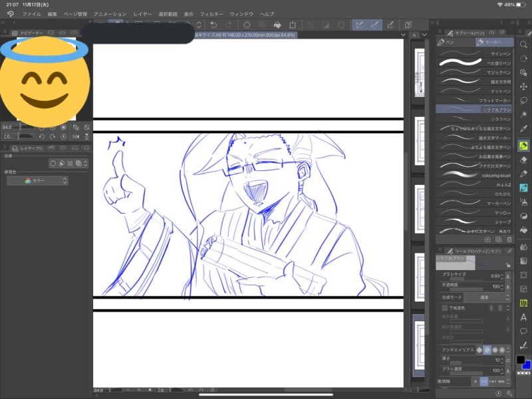Open the canvas tab list chevron
532x399 pixels.
[x=403, y=35]
